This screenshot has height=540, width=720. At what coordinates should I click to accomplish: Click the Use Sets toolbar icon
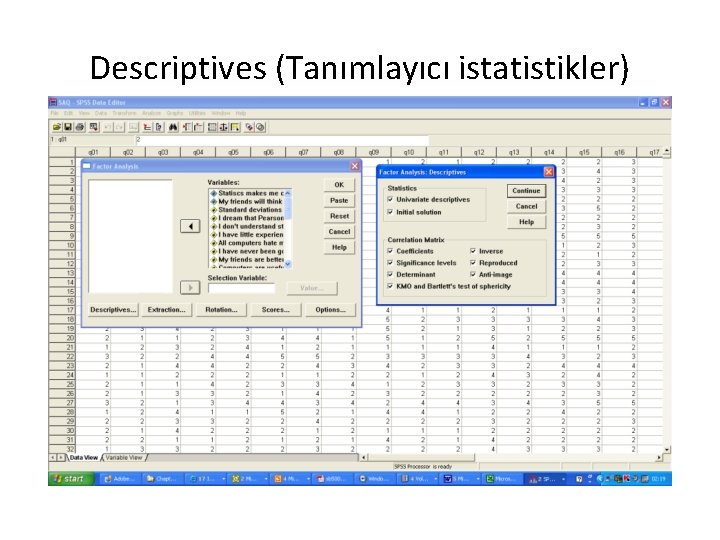(260, 127)
